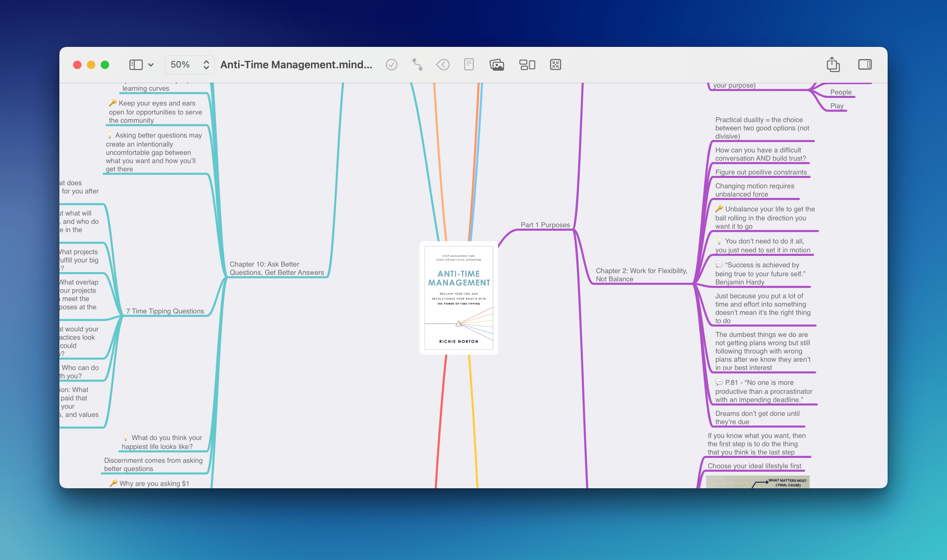The width and height of the screenshot is (947, 560).
Task: Select You don't need to do it all node
Action: [762, 246]
